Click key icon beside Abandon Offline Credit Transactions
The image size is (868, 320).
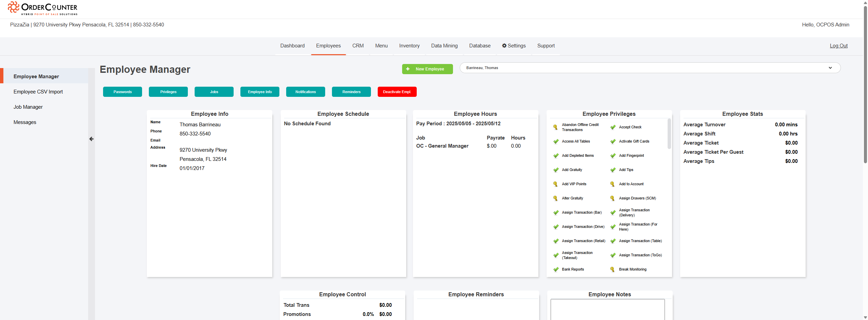click(x=555, y=127)
